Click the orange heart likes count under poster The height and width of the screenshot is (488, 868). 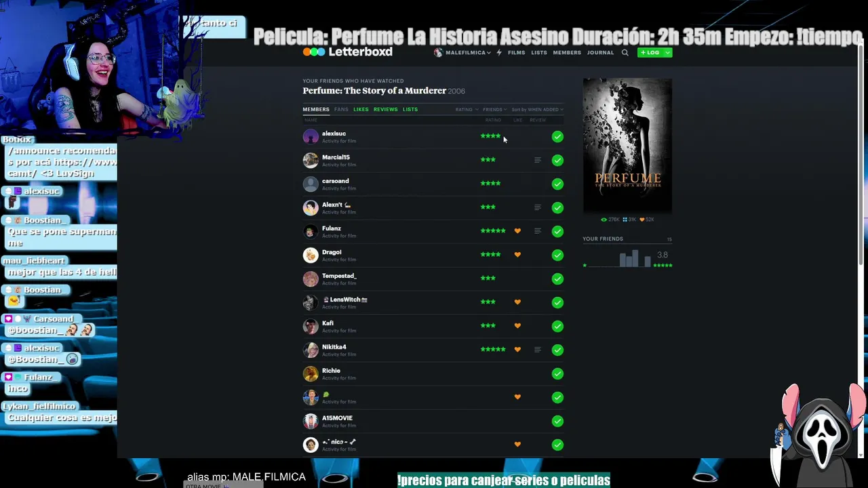(x=647, y=220)
